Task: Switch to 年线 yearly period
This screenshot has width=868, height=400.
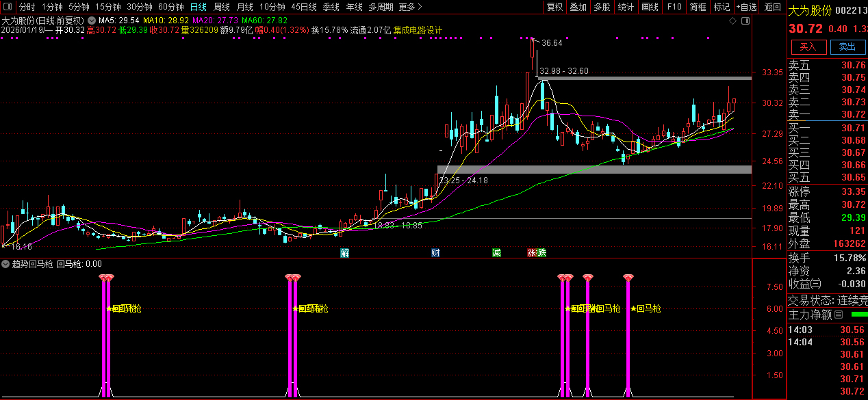Action: click(354, 7)
